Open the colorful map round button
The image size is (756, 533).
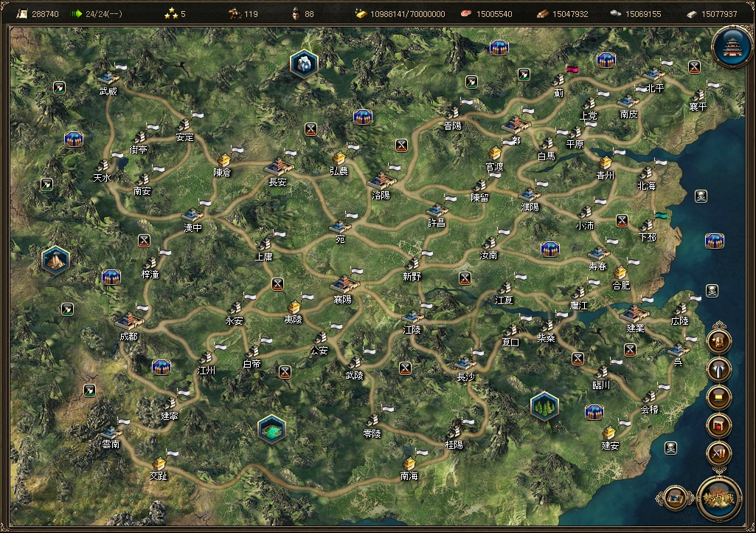click(675, 498)
